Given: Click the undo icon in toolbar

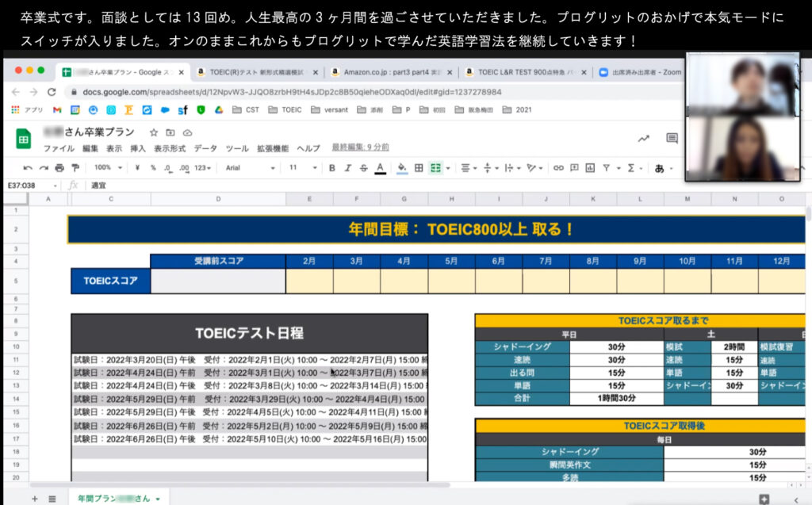Looking at the screenshot, I should [28, 168].
